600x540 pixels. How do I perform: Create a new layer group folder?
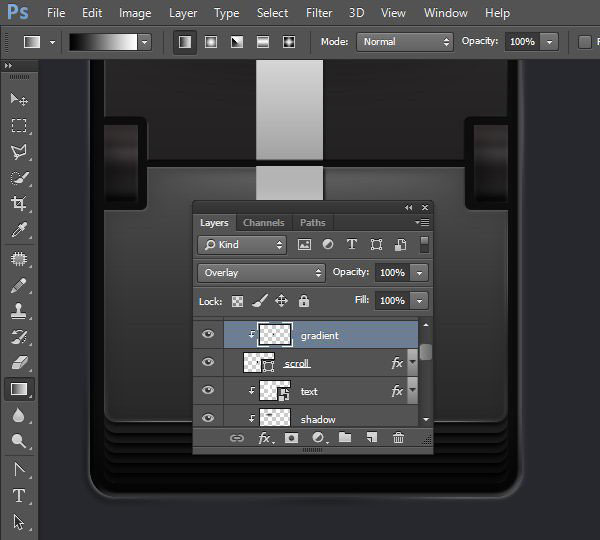click(x=345, y=438)
